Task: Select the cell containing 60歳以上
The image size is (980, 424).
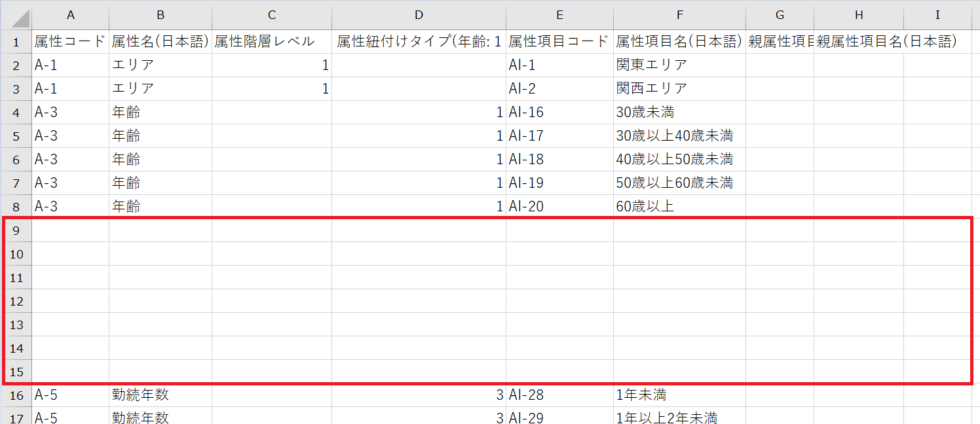Action: click(x=679, y=206)
